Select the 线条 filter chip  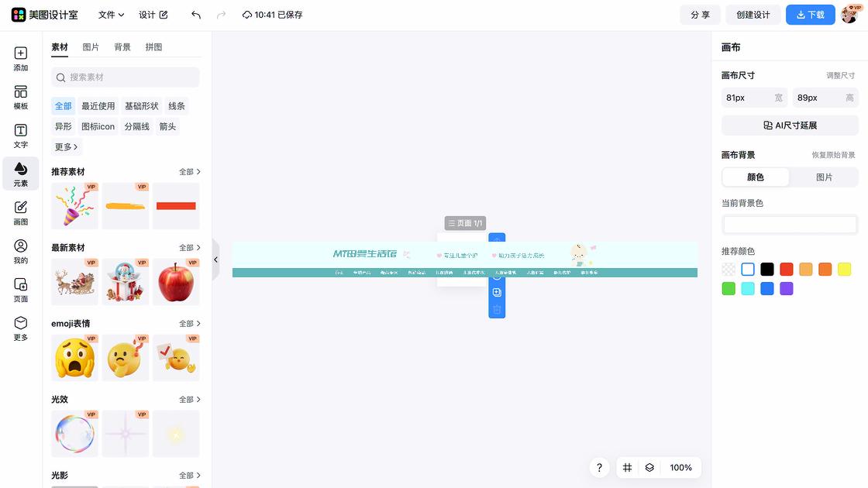point(177,105)
